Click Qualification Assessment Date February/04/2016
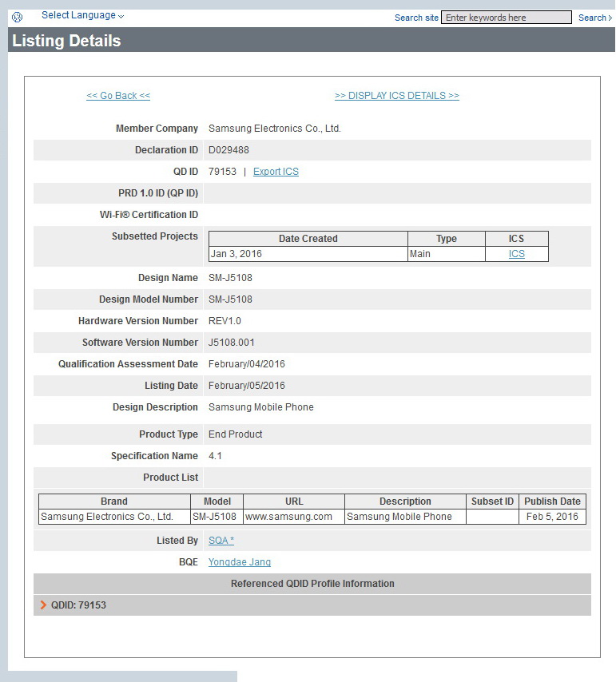This screenshot has width=616, height=682. pos(247,364)
